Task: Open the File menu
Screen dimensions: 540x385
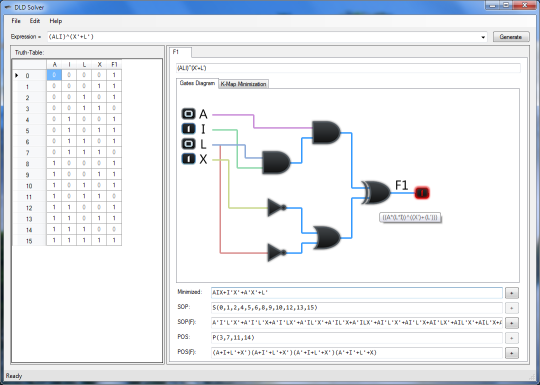Action: point(16,21)
